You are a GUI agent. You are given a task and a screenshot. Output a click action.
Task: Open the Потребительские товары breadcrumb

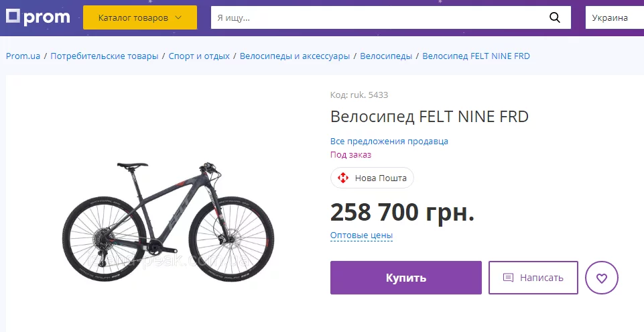click(x=104, y=56)
